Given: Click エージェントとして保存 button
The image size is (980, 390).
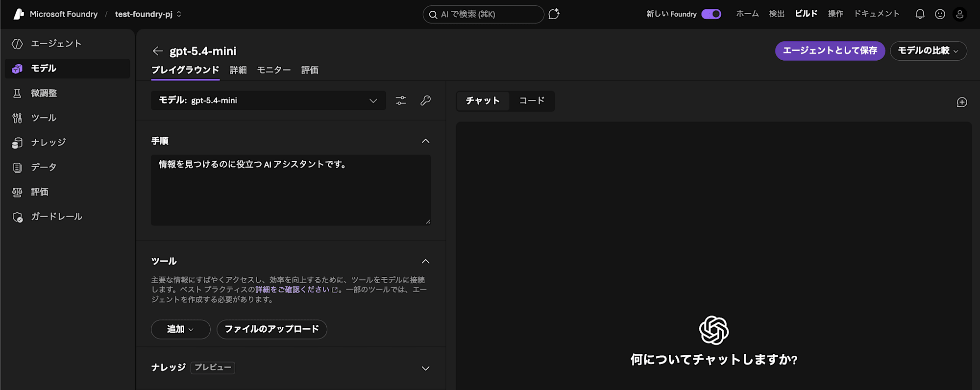Looking at the screenshot, I should point(830,51).
